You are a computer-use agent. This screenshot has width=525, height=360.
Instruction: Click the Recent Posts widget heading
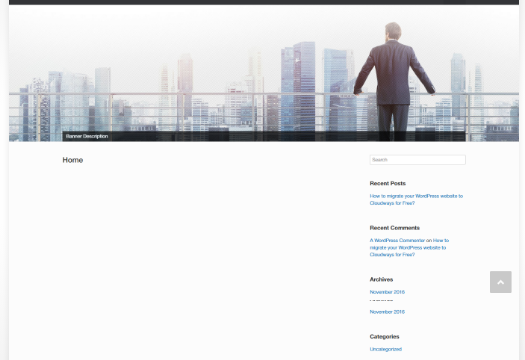pos(388,183)
